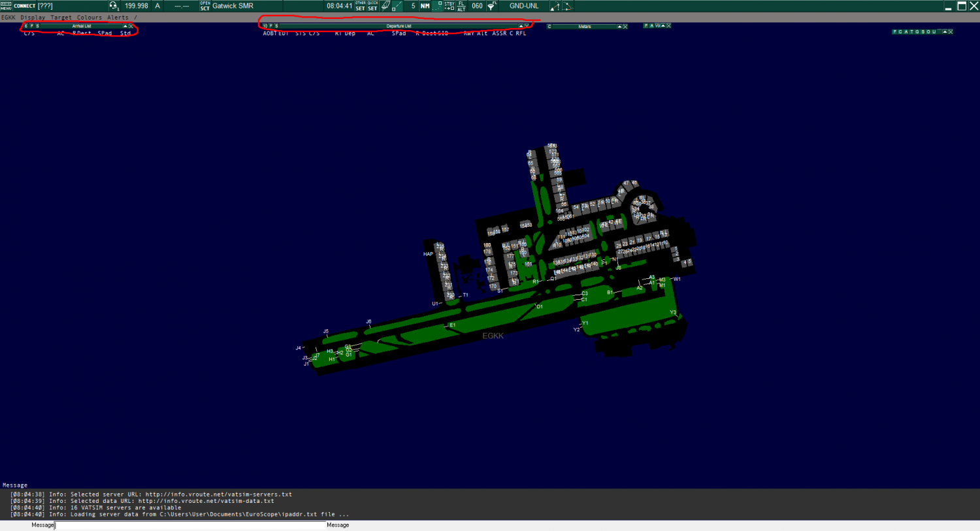
Task: Click the headset voice communication icon
Action: [x=113, y=6]
